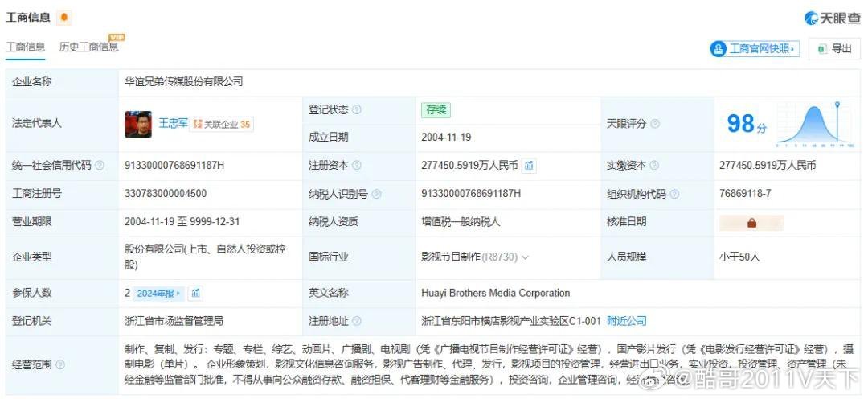Open the chart icon beside 2024年报

pos(195,294)
